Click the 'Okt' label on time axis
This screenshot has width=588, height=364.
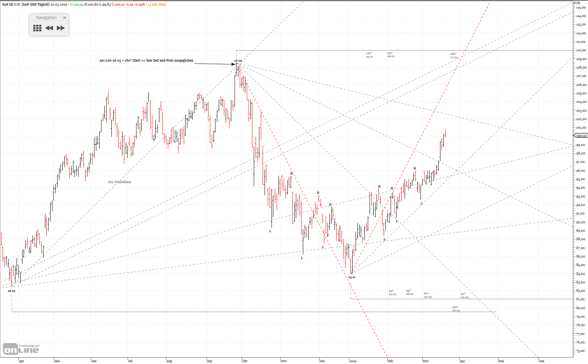244,361
